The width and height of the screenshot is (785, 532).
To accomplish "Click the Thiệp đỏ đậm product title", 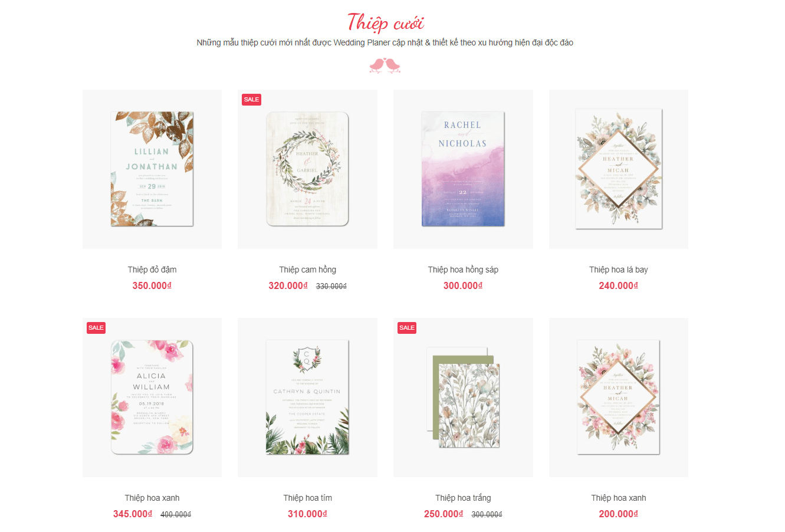I will pos(152,270).
